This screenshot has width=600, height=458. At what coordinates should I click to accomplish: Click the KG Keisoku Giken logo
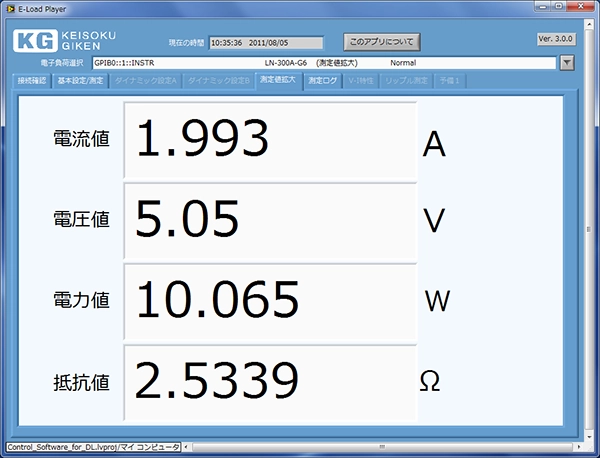click(x=64, y=41)
